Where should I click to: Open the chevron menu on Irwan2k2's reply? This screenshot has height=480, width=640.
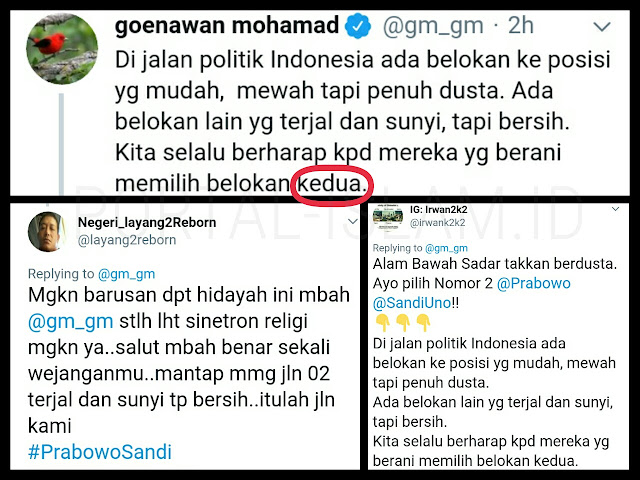[x=616, y=209]
